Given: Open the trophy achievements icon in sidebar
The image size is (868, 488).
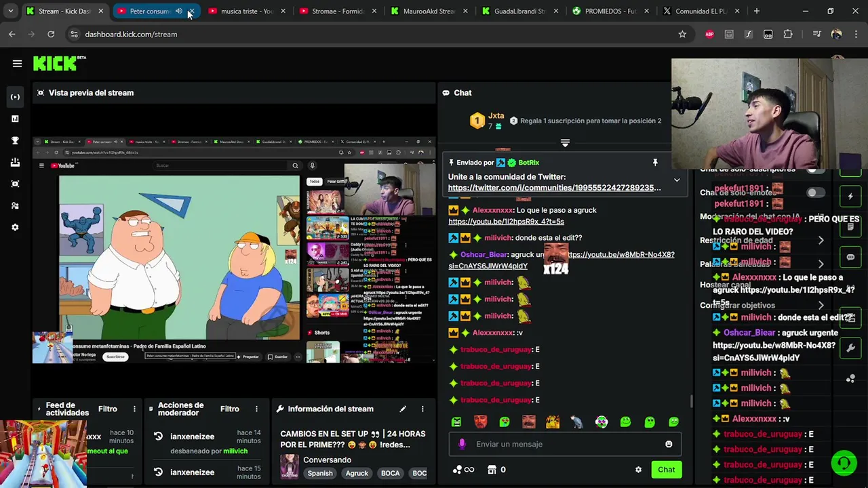Looking at the screenshot, I should pos(15,140).
